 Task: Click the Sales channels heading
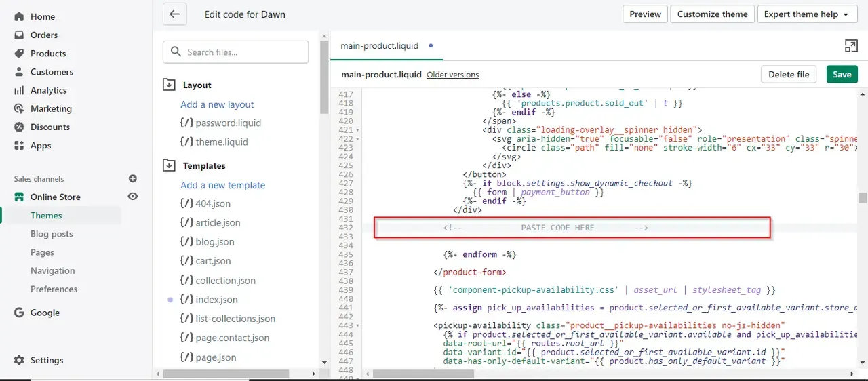pyautogui.click(x=39, y=179)
